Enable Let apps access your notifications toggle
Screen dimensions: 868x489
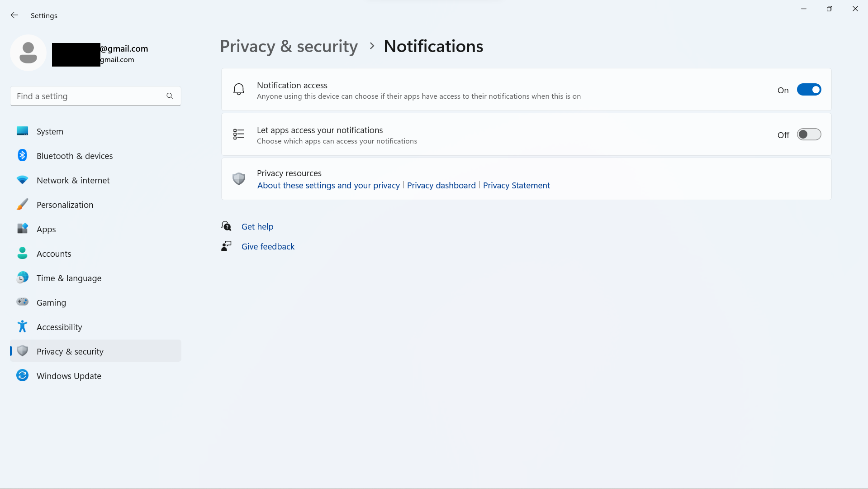[809, 134]
